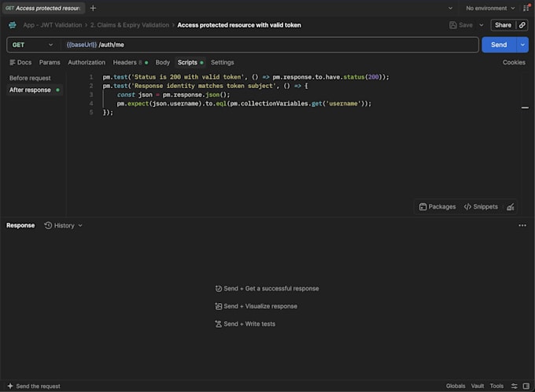Open the Cookies link
Viewport: 535px width, 392px height.
point(514,62)
